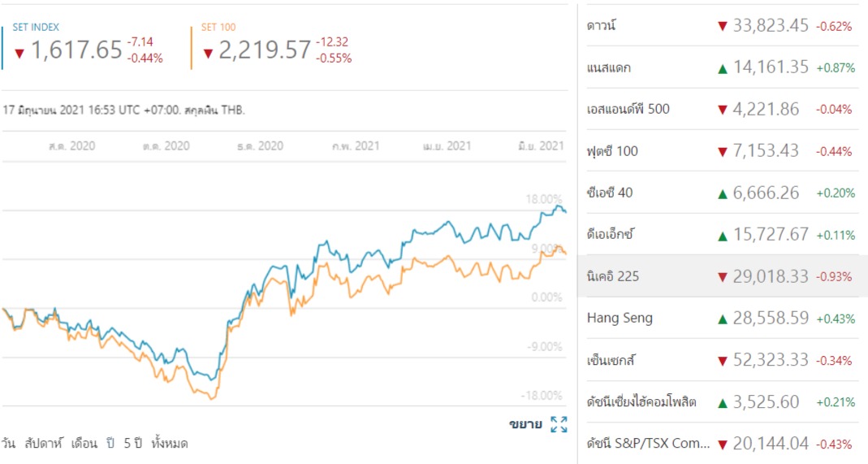
Task: Click the red down arrow beside SET 100 value
Action: coord(208,54)
